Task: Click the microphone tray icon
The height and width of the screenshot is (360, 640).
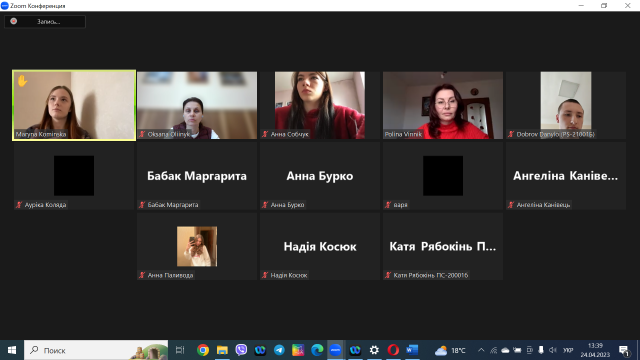Action: pyautogui.click(x=541, y=350)
